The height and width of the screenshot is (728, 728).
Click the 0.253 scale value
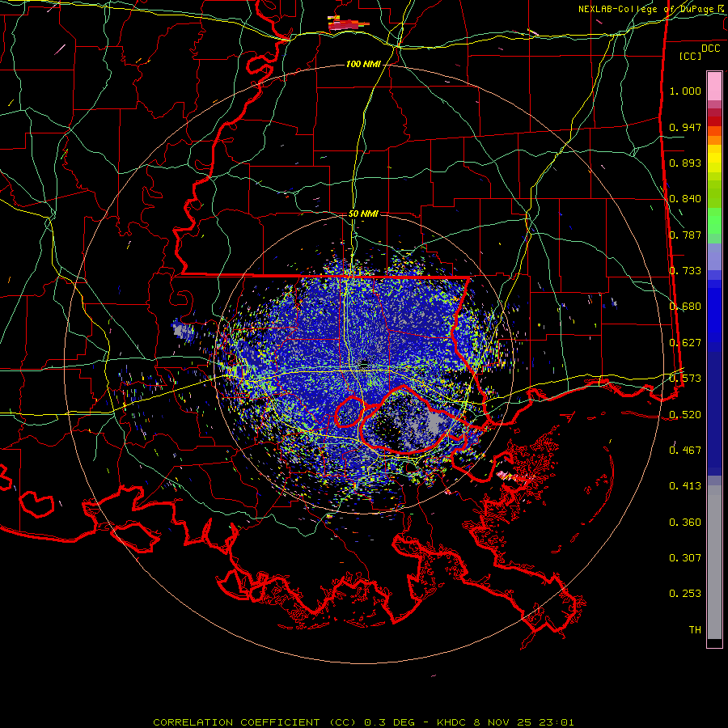685,594
